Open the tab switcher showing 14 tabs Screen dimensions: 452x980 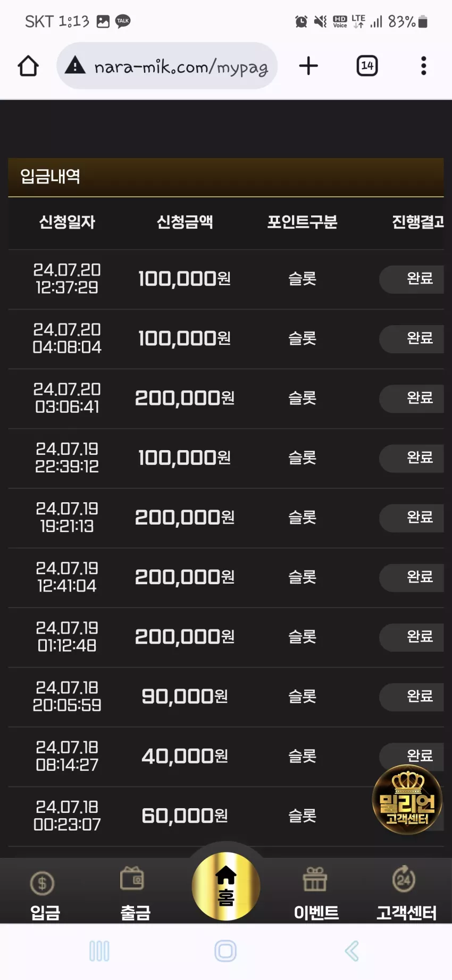(367, 66)
